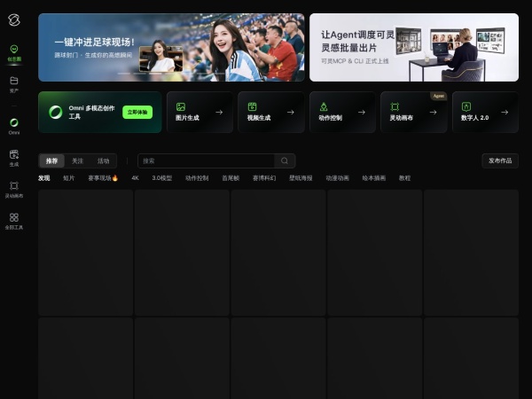Click the search magnifier icon
The width and height of the screenshot is (532, 399).
285,160
